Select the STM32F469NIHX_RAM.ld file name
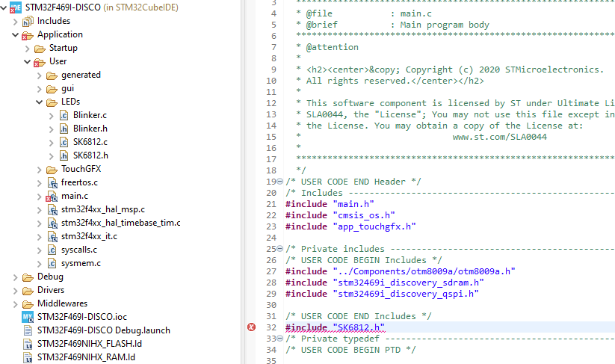 [x=86, y=357]
